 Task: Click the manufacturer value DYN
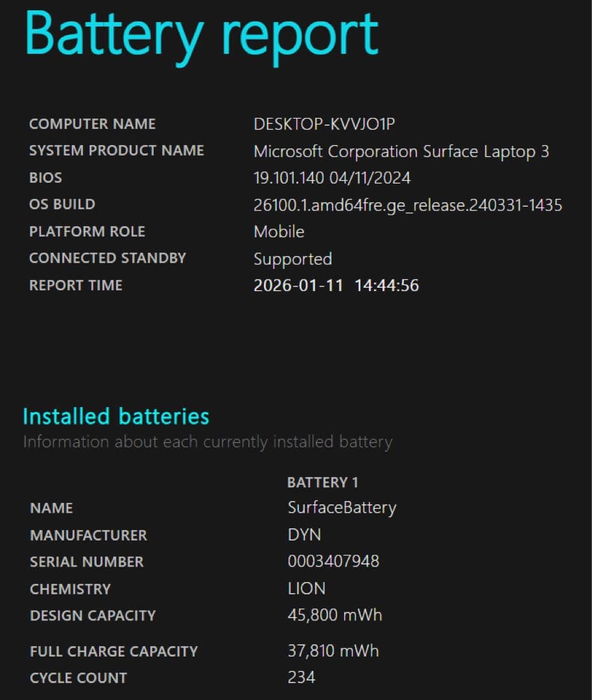(304, 535)
